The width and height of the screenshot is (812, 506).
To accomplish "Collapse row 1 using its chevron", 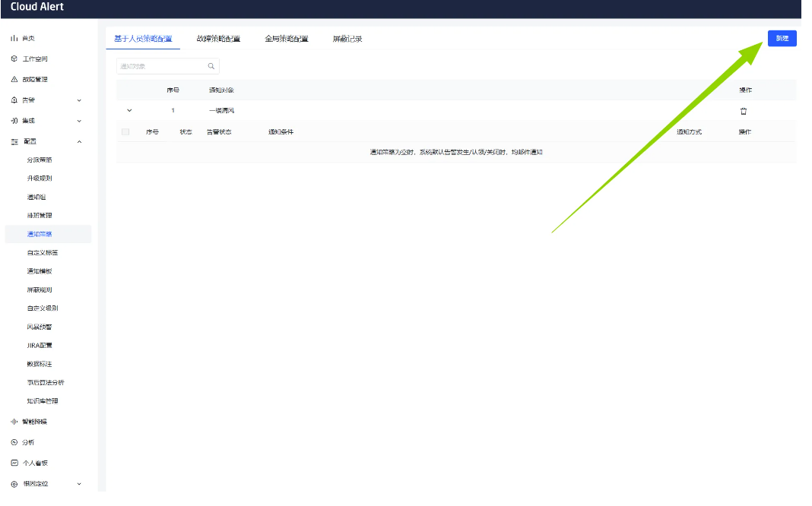I will click(129, 111).
